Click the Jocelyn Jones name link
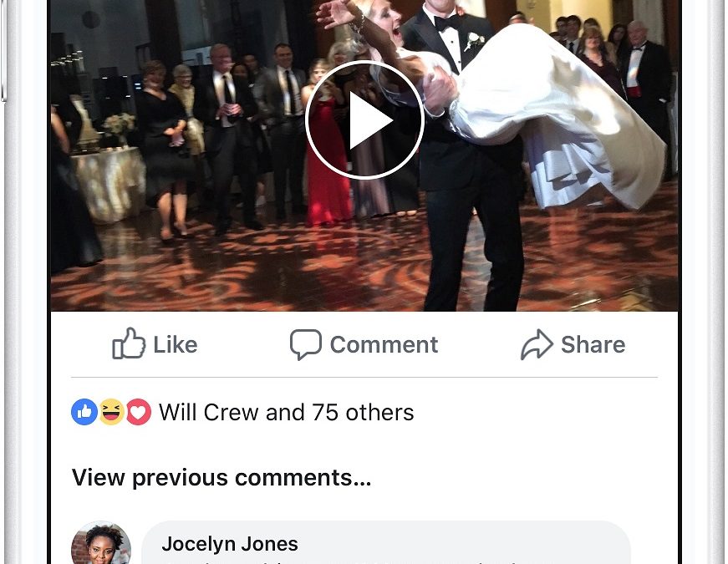This screenshot has width=728, height=564. tap(230, 544)
